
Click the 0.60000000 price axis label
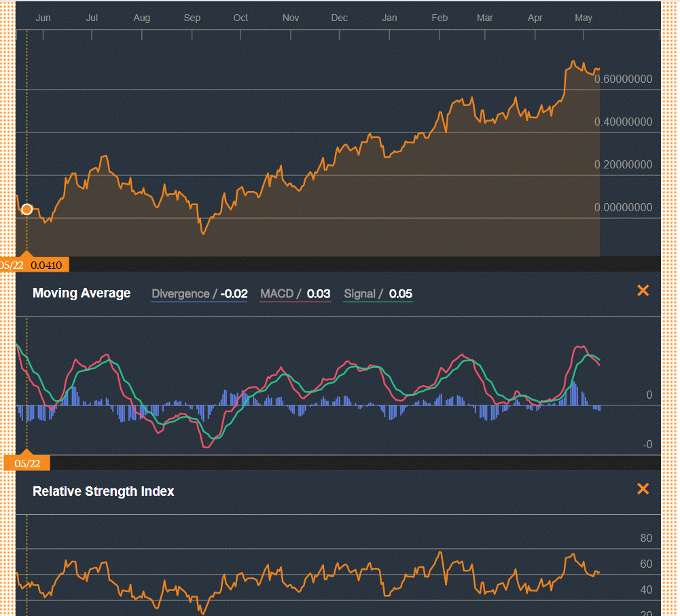pyautogui.click(x=623, y=79)
